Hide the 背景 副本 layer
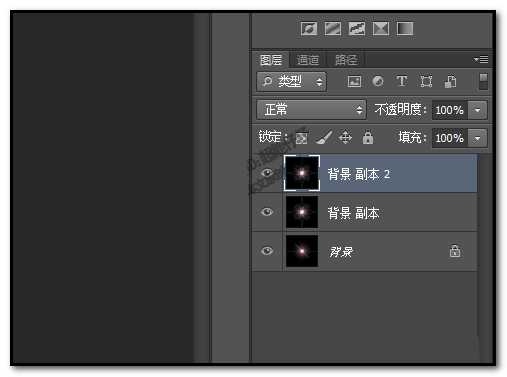 click(267, 212)
